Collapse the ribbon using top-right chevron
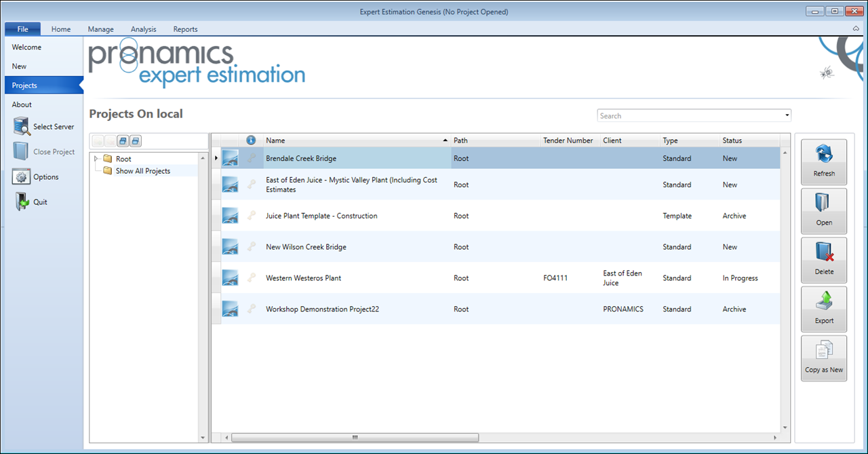Screen dimensions: 868x454 [x=856, y=29]
